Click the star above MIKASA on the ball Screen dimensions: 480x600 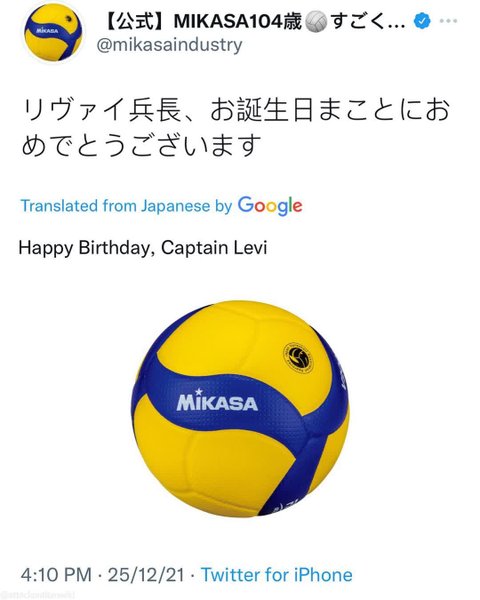pyautogui.click(x=198, y=392)
